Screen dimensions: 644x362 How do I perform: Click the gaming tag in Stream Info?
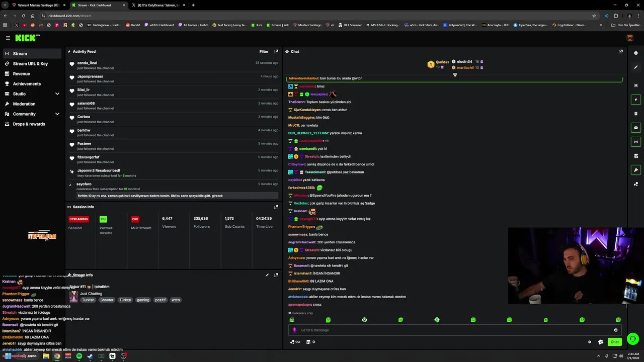click(x=143, y=300)
